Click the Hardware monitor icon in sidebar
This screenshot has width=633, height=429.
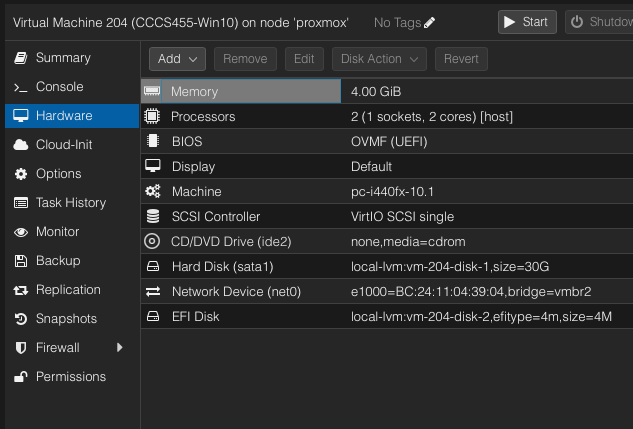pos(21,116)
